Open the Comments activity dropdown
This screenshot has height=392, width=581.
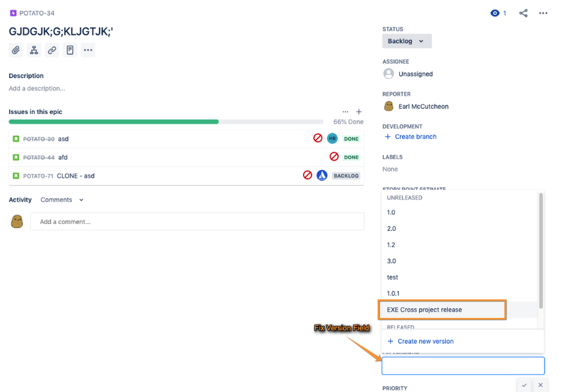[62, 199]
